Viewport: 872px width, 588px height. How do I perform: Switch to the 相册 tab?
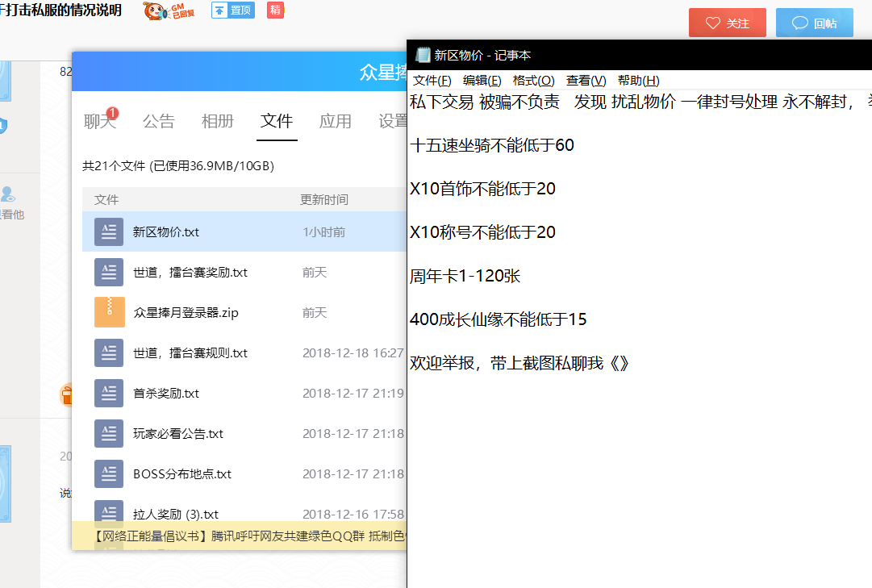click(x=218, y=121)
